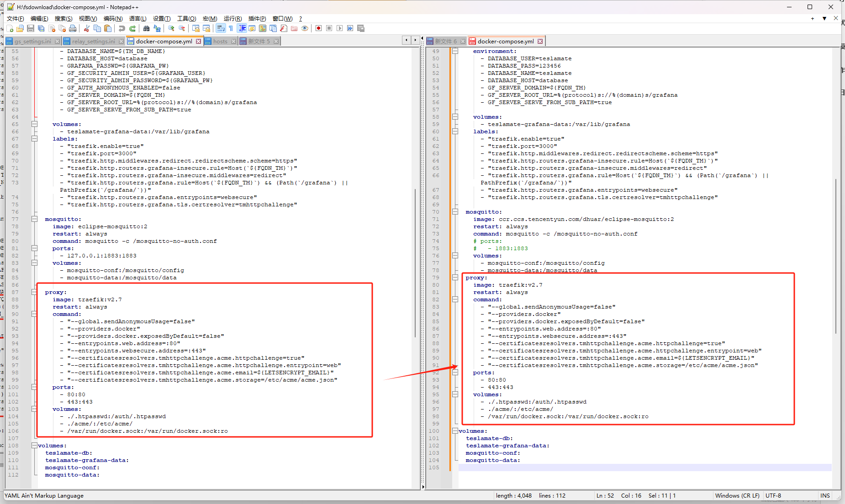This screenshot has height=504, width=845.
Task: Click the Print toolbar icon
Action: click(73, 28)
